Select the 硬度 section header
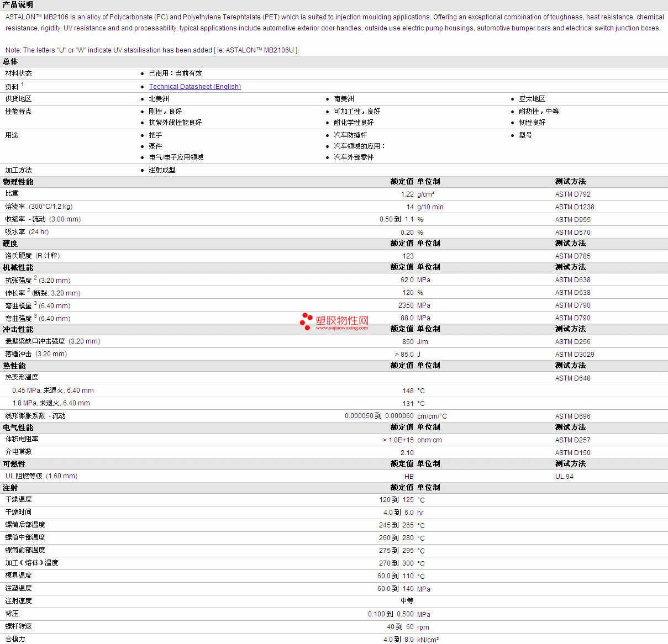The height and width of the screenshot is (644, 668). click(10, 244)
